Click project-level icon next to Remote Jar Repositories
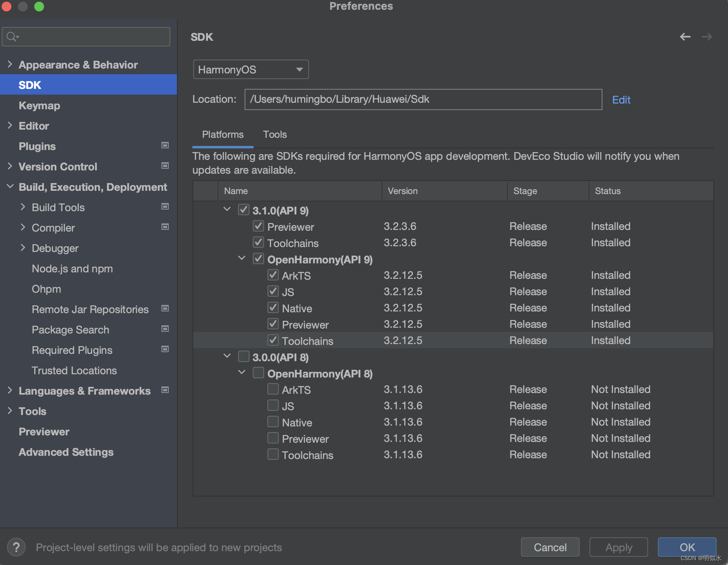Viewport: 728px width, 565px height. pyautogui.click(x=165, y=309)
